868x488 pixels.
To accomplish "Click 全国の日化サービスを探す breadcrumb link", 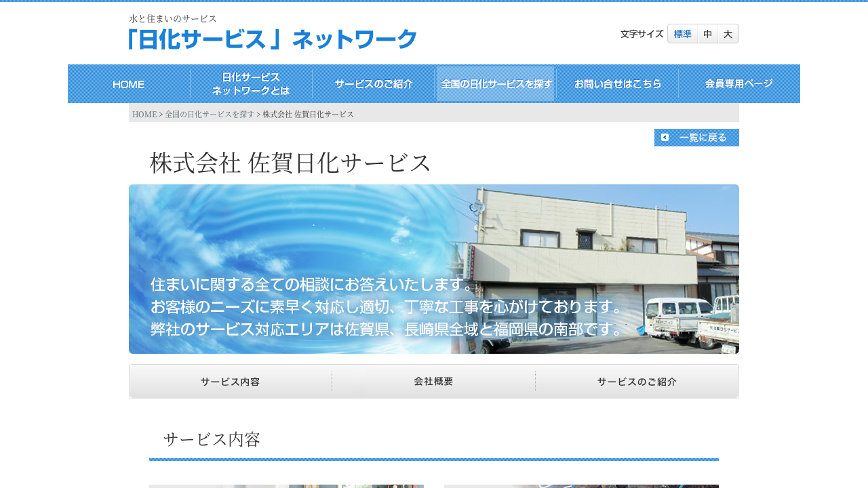I will 210,115.
